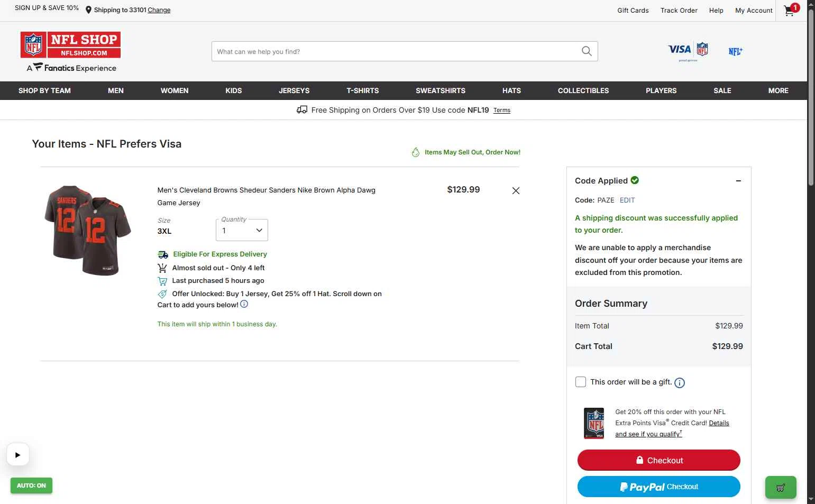
Task: Click the play button at bottom left
Action: click(x=17, y=455)
